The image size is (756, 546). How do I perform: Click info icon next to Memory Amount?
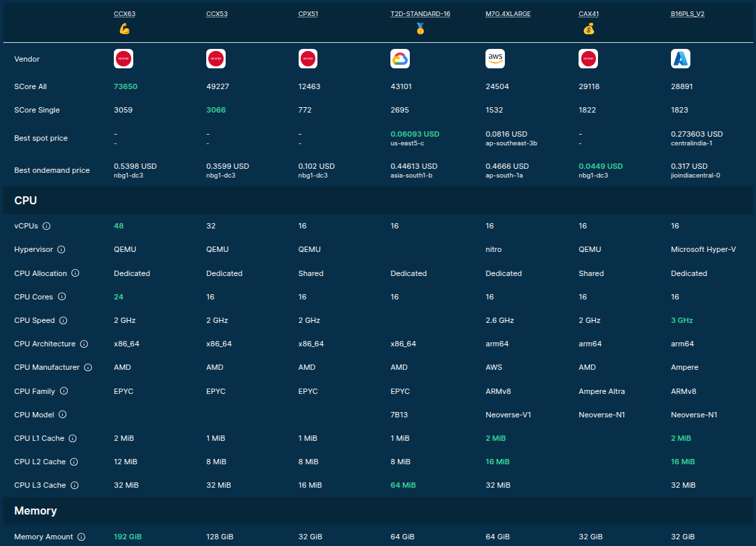[81, 537]
